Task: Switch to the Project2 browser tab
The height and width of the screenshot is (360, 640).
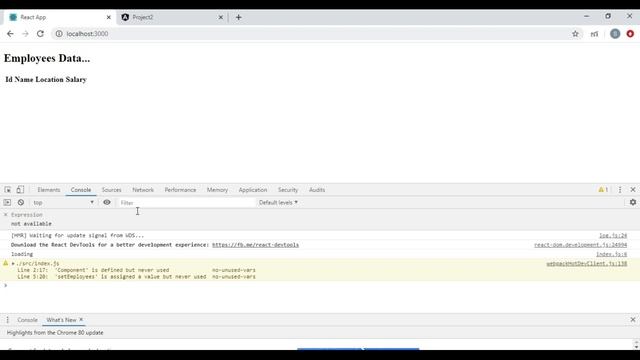Action: tap(171, 18)
